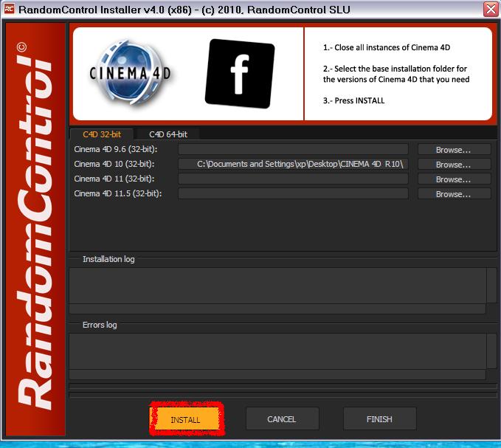Image resolution: width=501 pixels, height=448 pixels.
Task: Browse for Cinema 4D 10 folder
Action: pyautogui.click(x=454, y=165)
